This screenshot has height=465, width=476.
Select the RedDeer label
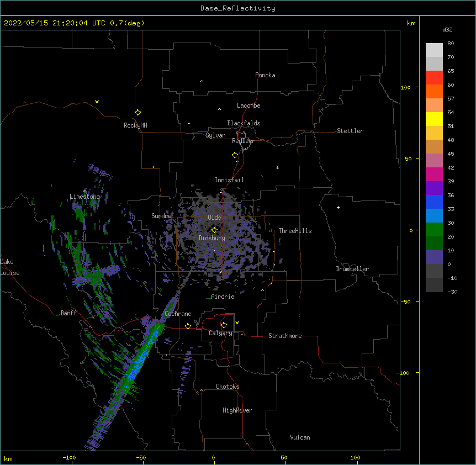243,141
